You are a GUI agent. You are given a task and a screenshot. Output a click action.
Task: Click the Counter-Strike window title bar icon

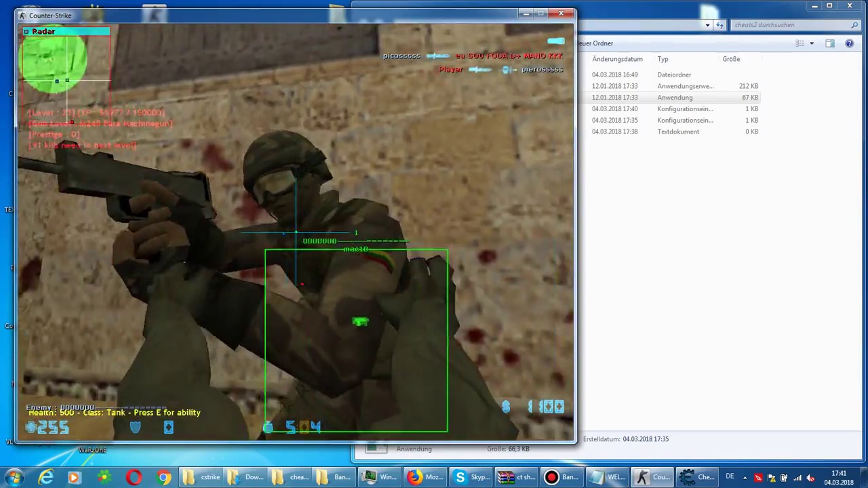[x=22, y=15]
